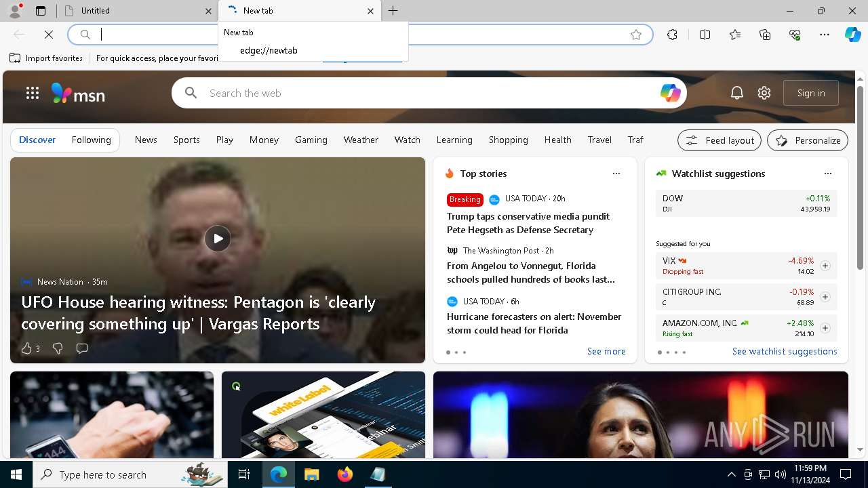Add this page to favorites star

click(636, 35)
